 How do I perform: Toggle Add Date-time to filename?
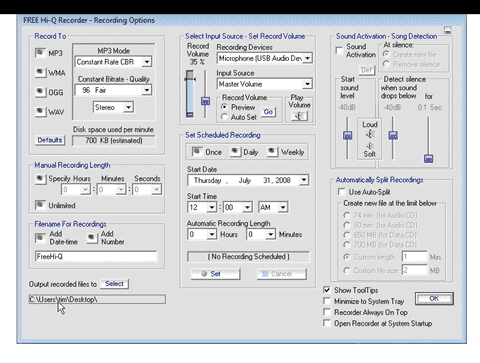(x=41, y=238)
